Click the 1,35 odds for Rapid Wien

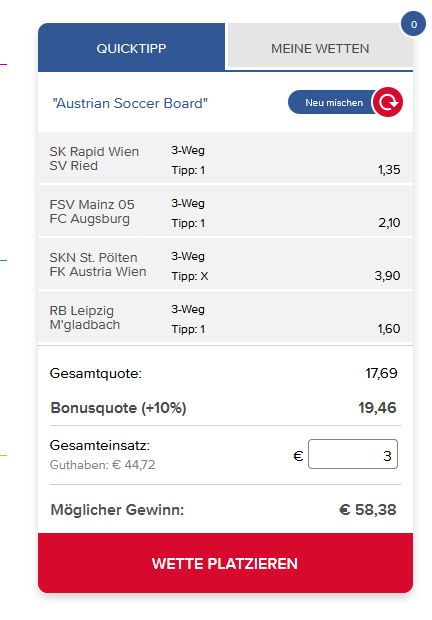pyautogui.click(x=389, y=170)
